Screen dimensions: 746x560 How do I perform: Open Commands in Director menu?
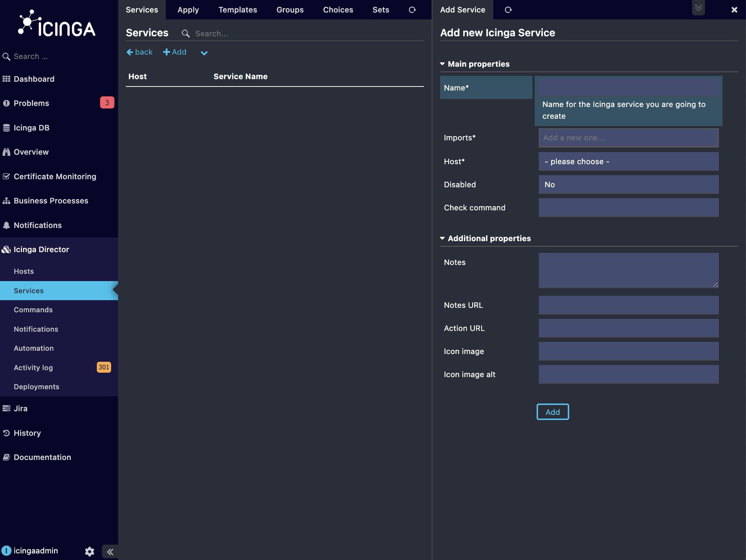(x=59, y=310)
